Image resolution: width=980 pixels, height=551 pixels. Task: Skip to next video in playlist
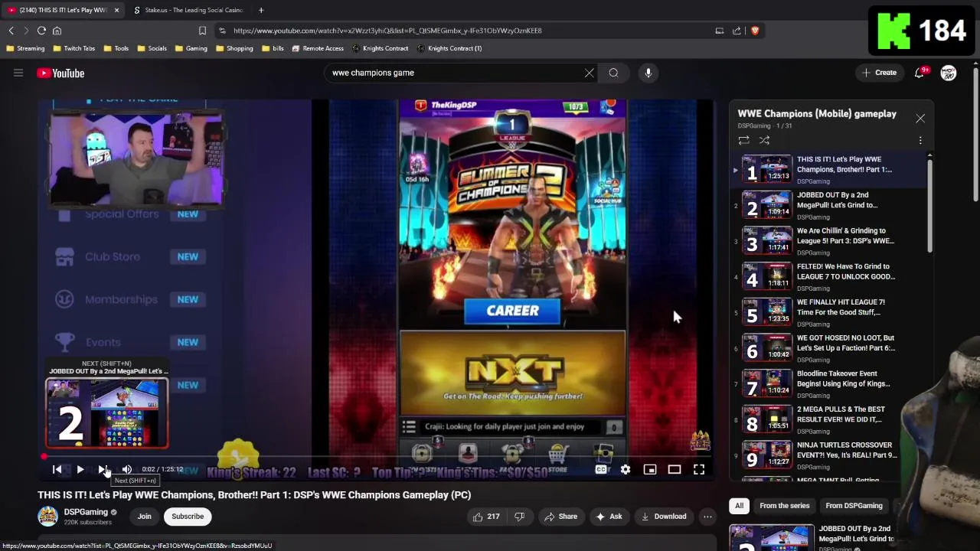coord(103,469)
